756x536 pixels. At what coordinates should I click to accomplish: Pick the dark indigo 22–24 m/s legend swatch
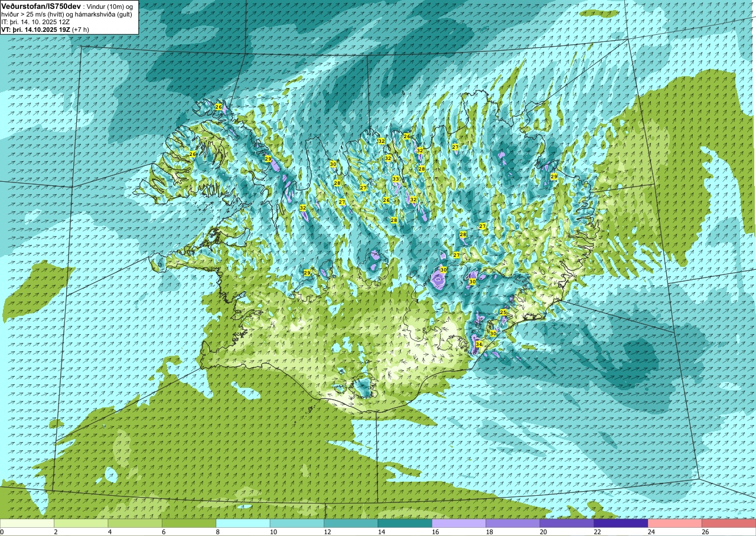621,523
